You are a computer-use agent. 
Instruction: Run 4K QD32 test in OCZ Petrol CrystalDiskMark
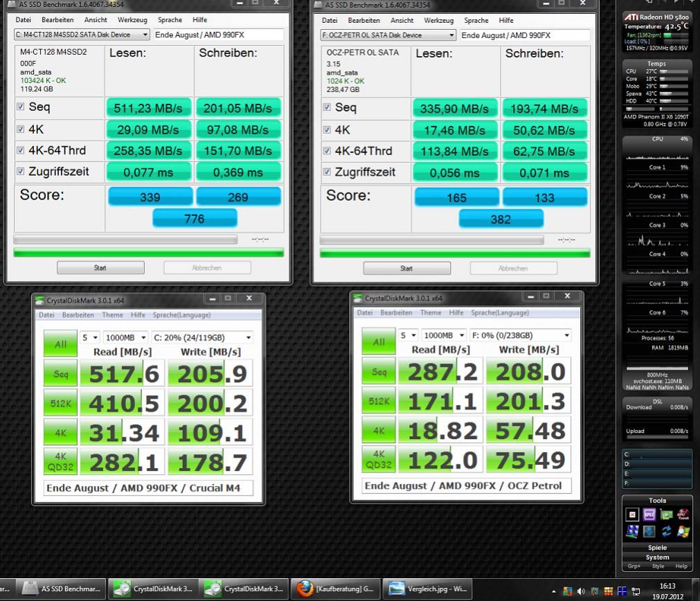click(379, 460)
